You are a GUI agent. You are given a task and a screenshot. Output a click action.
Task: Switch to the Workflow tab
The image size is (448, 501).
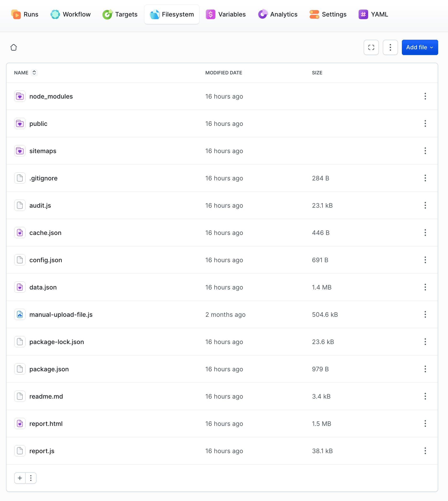(71, 14)
